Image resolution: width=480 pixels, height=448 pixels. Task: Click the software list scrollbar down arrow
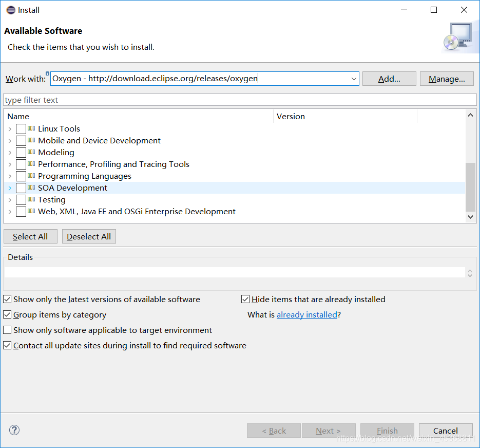pos(471,217)
